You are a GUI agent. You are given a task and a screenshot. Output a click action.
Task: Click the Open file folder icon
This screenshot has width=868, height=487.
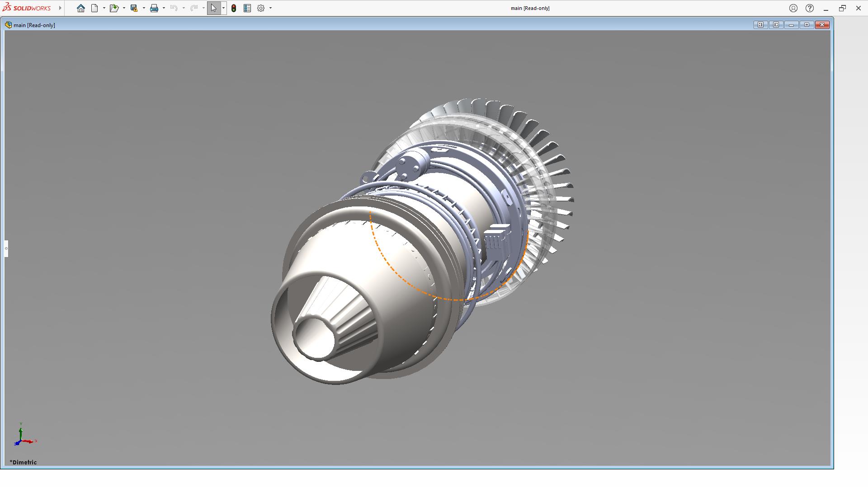pos(114,8)
